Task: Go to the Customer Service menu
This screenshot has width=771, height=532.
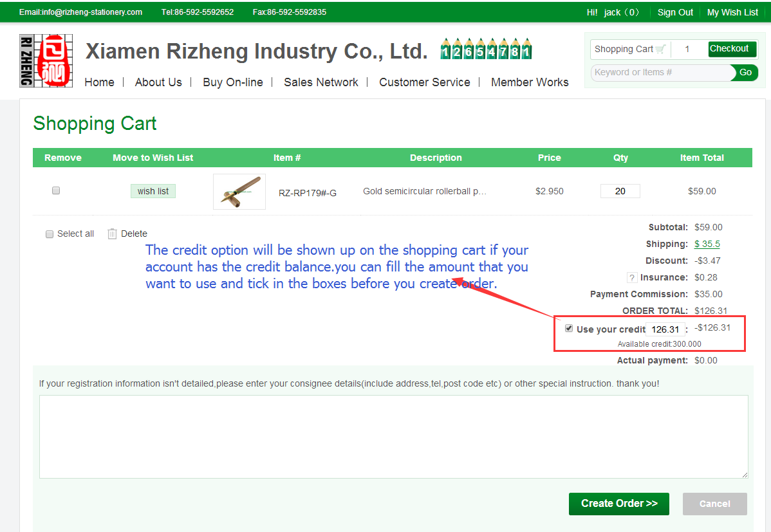Action: [424, 82]
